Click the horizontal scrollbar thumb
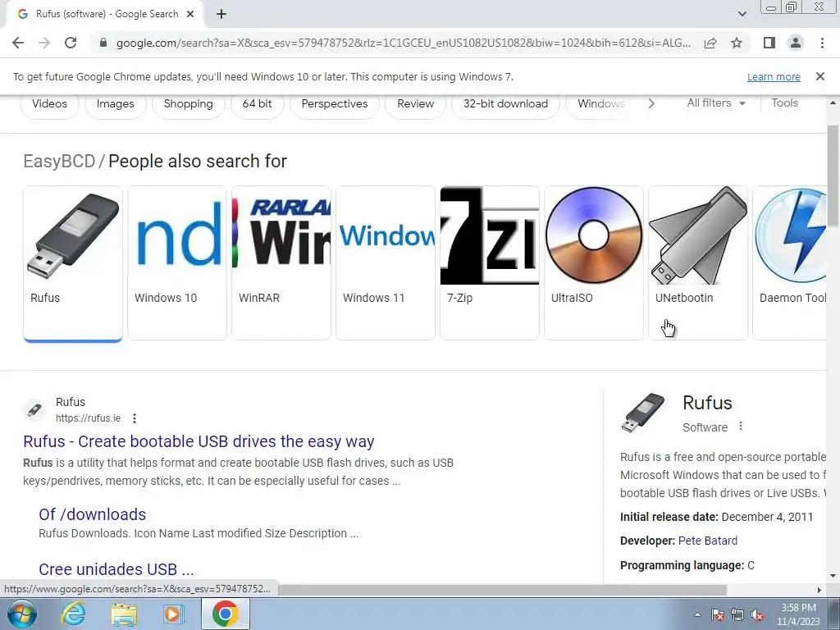Viewport: 840px width, 630px height. 503,590
